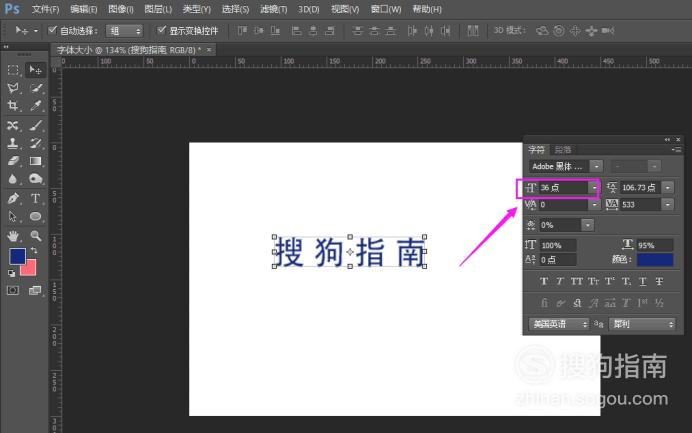This screenshot has width=692, height=433.
Task: Open the Adobe 黑体 font family dropdown
Action: [596, 166]
